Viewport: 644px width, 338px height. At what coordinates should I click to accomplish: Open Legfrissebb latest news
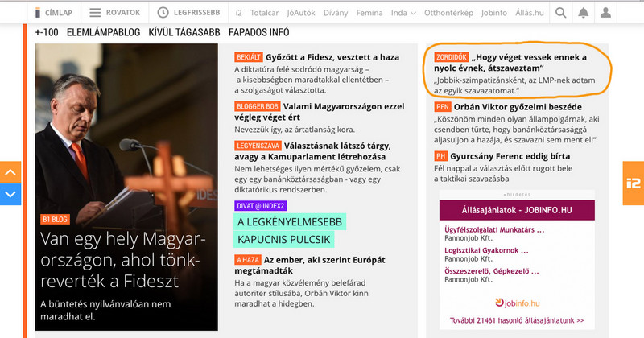tap(189, 13)
